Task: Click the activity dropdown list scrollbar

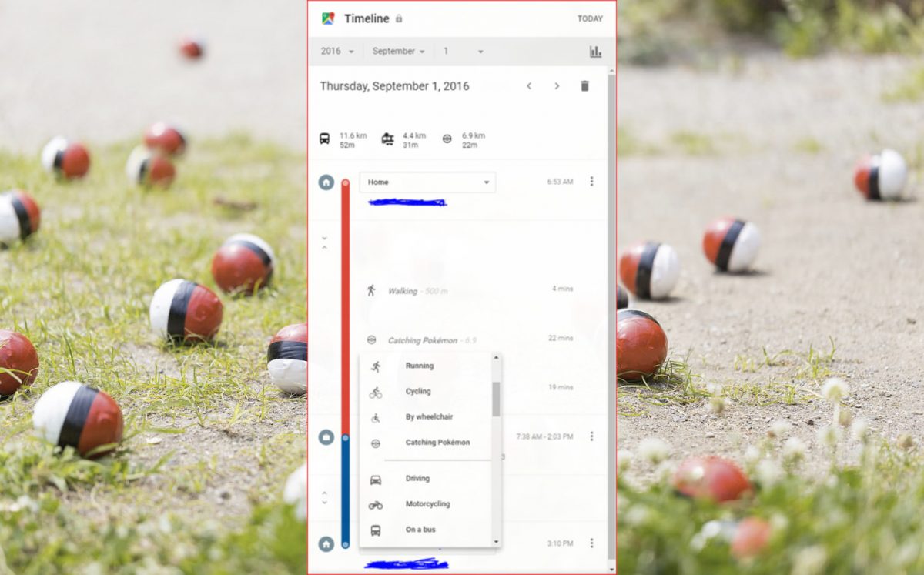Action: click(x=496, y=399)
